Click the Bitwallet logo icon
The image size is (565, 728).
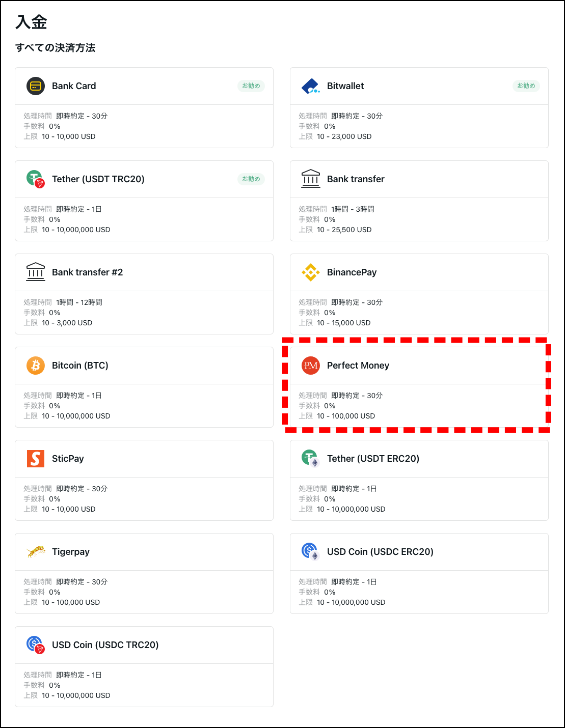[310, 86]
